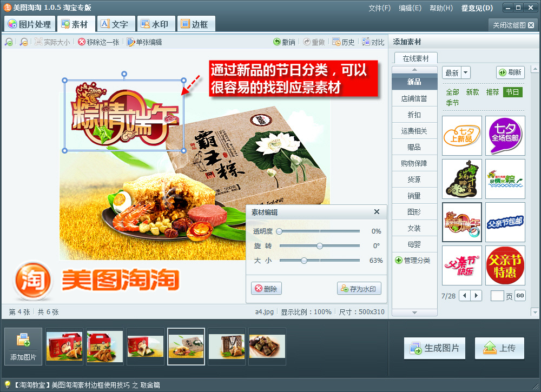Switch to the 文字 tab

pyautogui.click(x=116, y=24)
